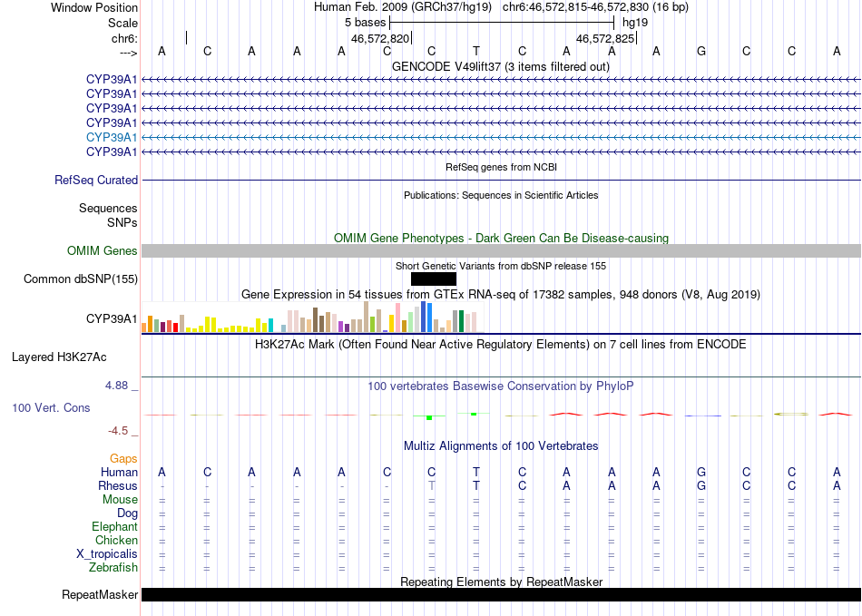This screenshot has height=616, width=862.
Task: Click the black RepeatMasker element bar
Action: (x=501, y=594)
